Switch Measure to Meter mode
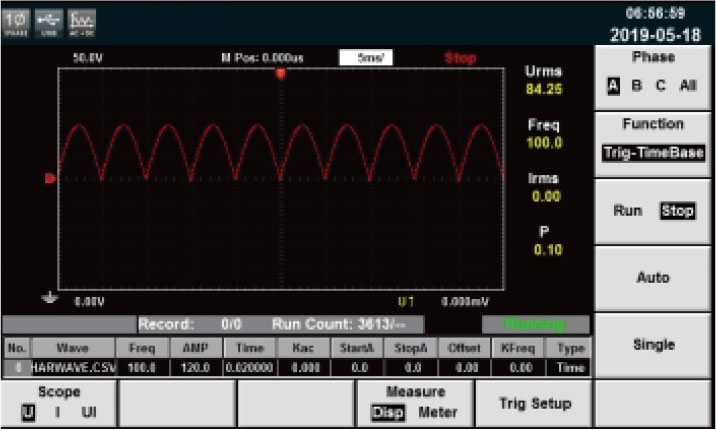Image resolution: width=716 pixels, height=430 pixels. [437, 413]
